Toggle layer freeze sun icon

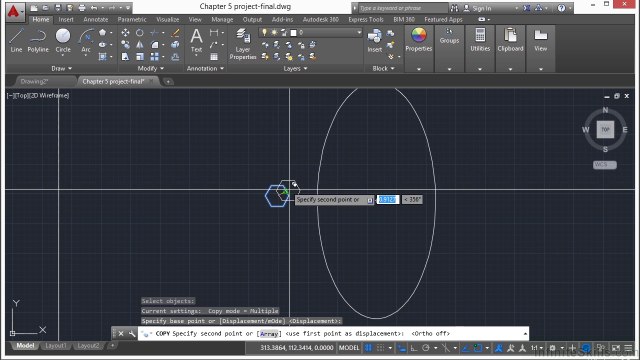click(274, 32)
